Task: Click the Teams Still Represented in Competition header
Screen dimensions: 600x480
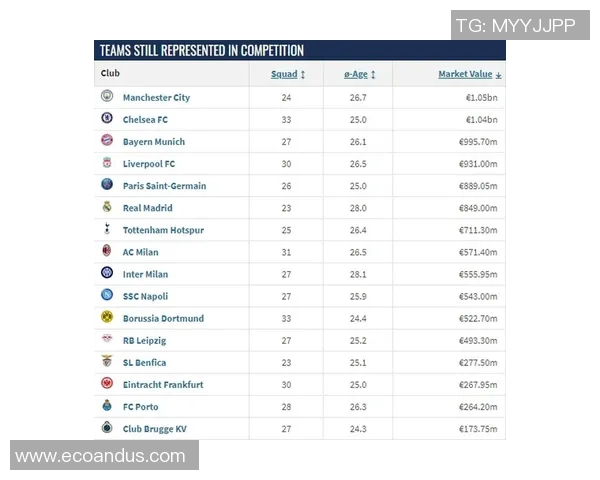Action: pos(202,50)
